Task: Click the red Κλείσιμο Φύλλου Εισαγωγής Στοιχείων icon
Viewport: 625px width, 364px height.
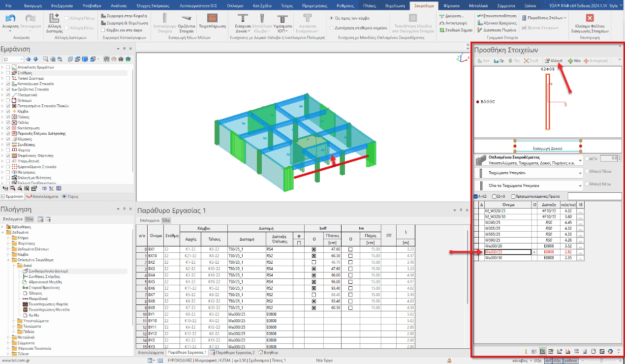Action: pos(590,18)
